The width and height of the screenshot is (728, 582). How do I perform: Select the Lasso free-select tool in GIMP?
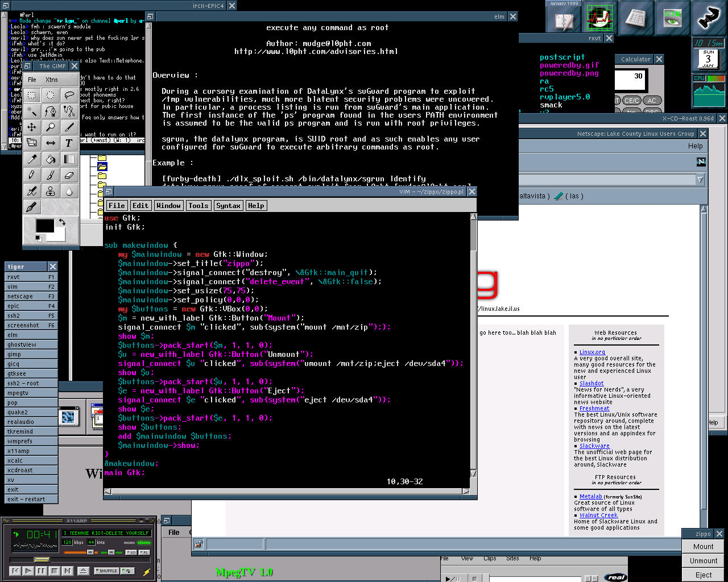click(69, 95)
